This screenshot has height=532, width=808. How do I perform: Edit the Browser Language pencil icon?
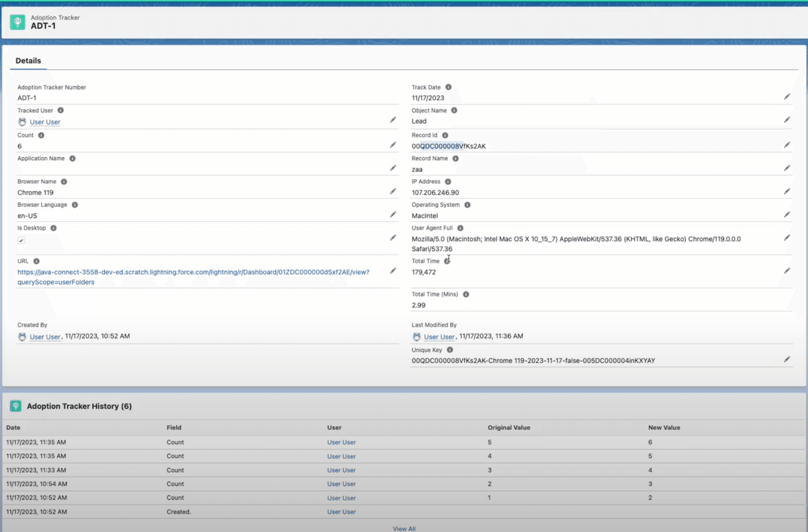click(x=393, y=214)
